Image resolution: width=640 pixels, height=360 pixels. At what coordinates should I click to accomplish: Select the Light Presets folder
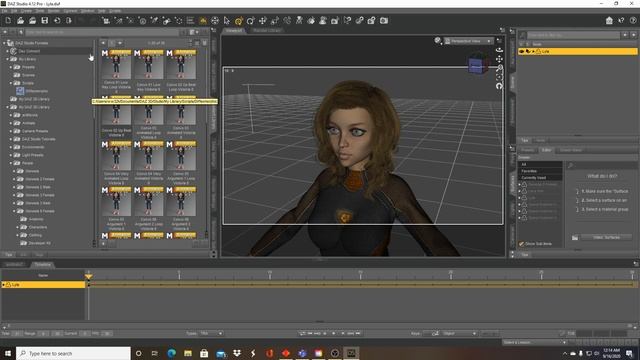coord(29,155)
